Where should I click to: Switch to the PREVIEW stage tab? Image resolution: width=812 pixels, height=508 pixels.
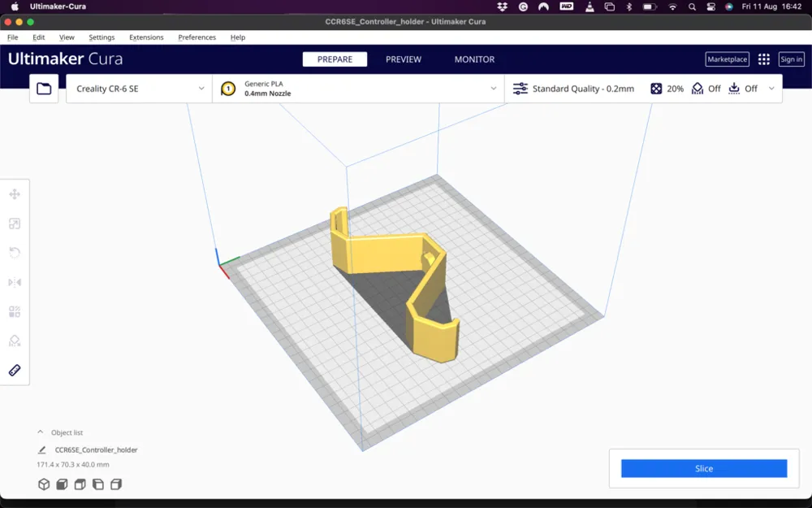point(403,59)
